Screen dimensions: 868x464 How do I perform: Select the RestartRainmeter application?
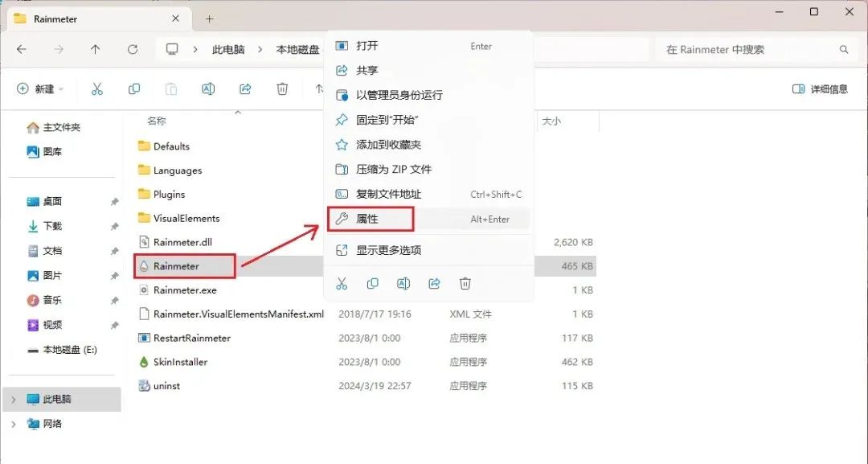[x=184, y=338]
